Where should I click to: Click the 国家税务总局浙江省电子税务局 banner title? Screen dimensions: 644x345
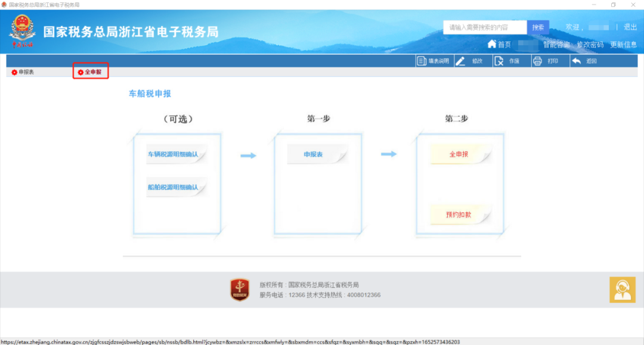[131, 32]
